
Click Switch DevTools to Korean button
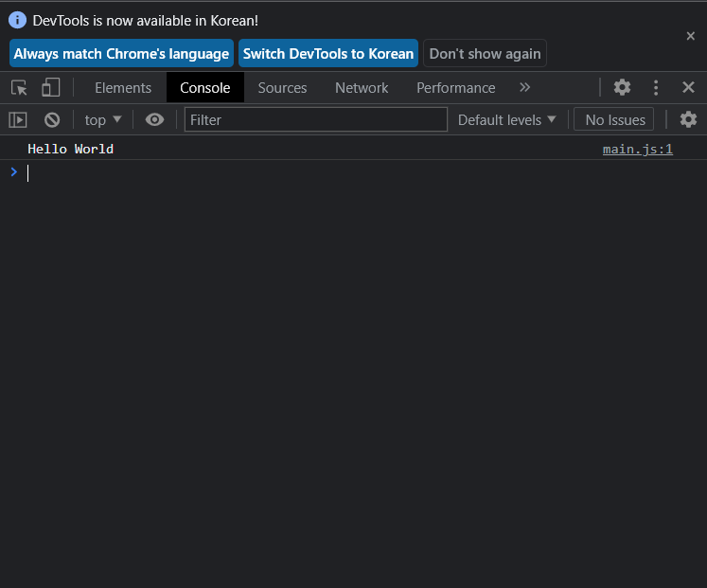(x=328, y=53)
